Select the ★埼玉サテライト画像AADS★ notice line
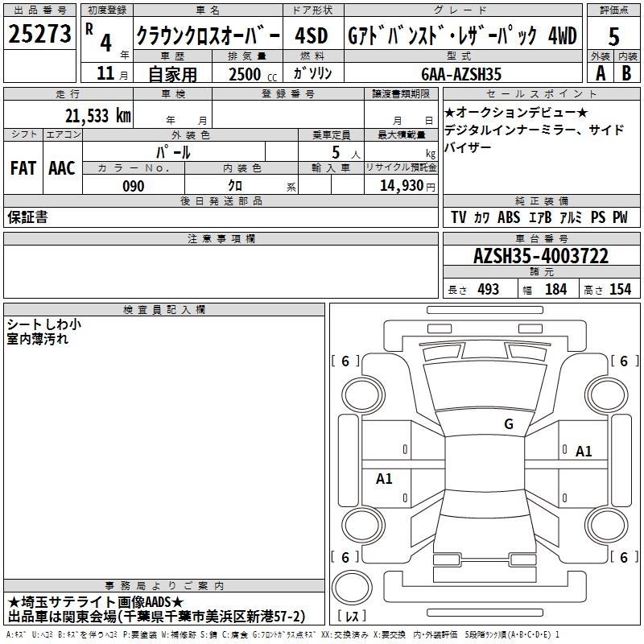644x644 pixels. point(95,602)
